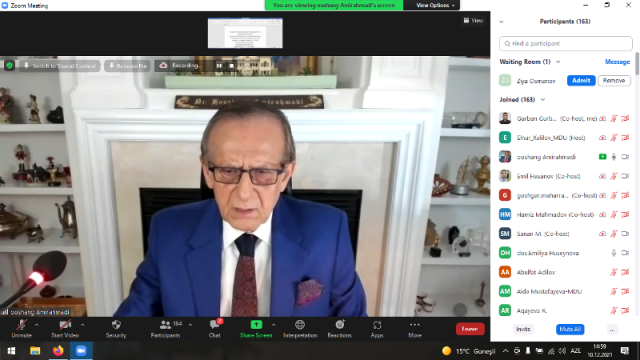Open the Interpretation globe icon
Viewport: 640px width, 360px height.
click(300, 325)
